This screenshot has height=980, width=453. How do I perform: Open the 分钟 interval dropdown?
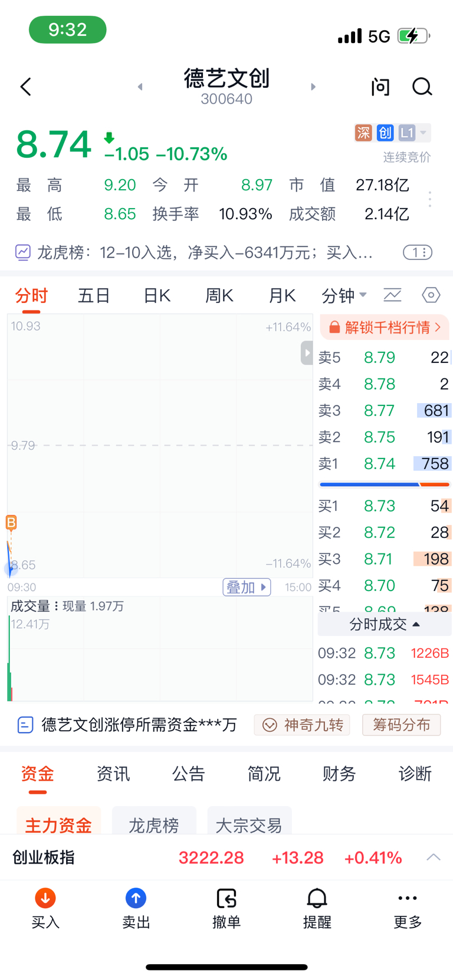point(344,295)
